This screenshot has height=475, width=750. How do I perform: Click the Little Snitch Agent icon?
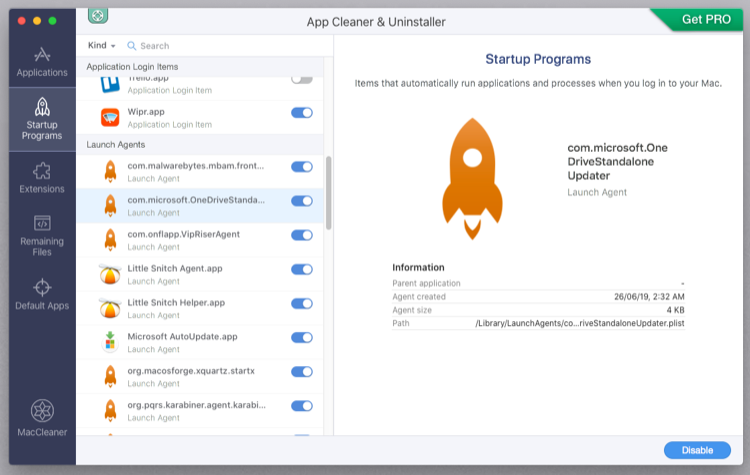(x=110, y=274)
